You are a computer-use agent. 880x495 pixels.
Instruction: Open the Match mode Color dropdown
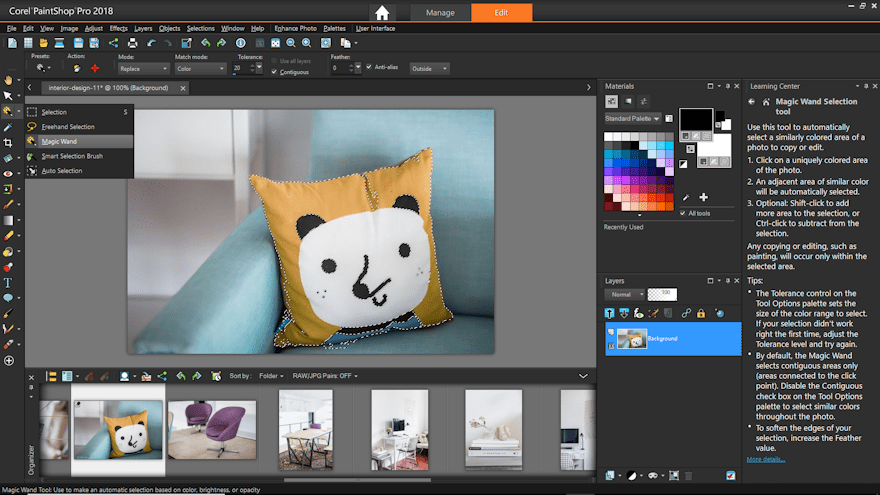(x=201, y=68)
